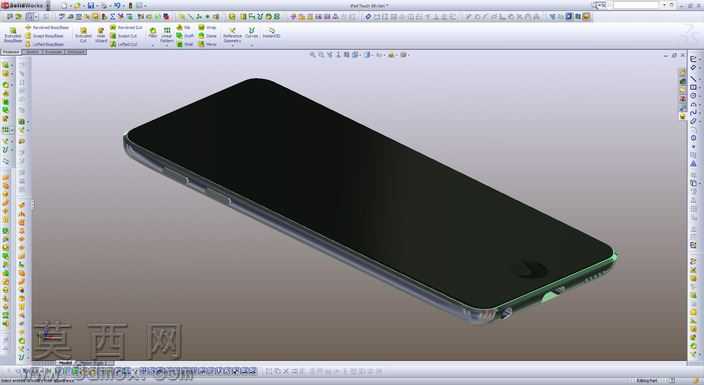Expand the Curves dropdown arrow
The width and height of the screenshot is (704, 385).
point(251,45)
